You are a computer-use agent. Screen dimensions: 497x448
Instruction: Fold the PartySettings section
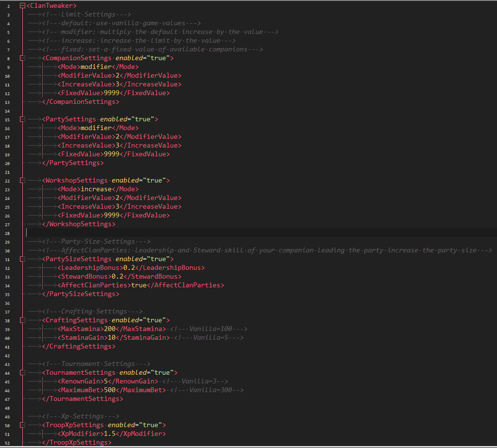(22, 119)
